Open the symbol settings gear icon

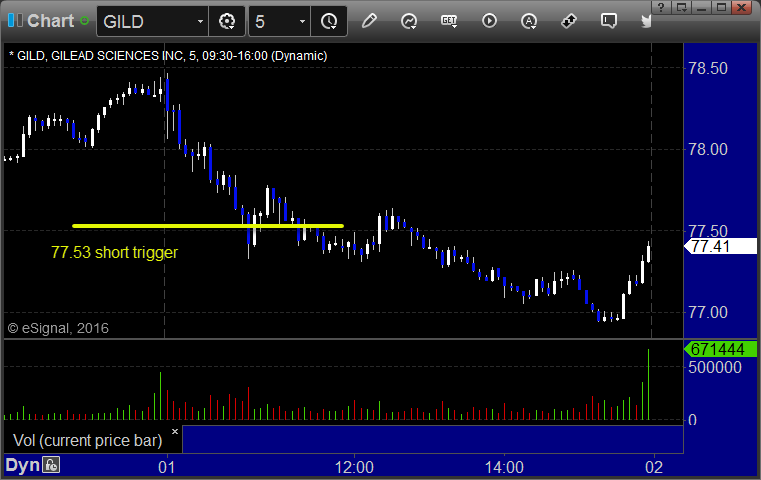pyautogui.click(x=227, y=21)
